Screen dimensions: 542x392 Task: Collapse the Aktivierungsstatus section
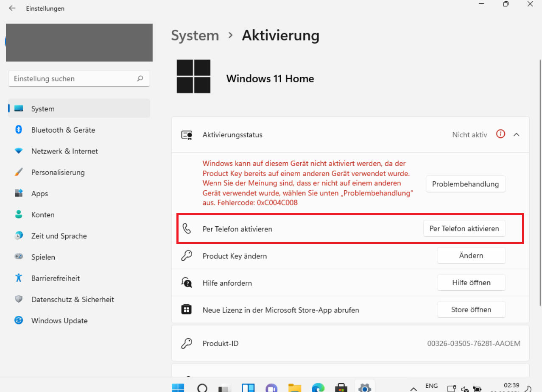516,135
